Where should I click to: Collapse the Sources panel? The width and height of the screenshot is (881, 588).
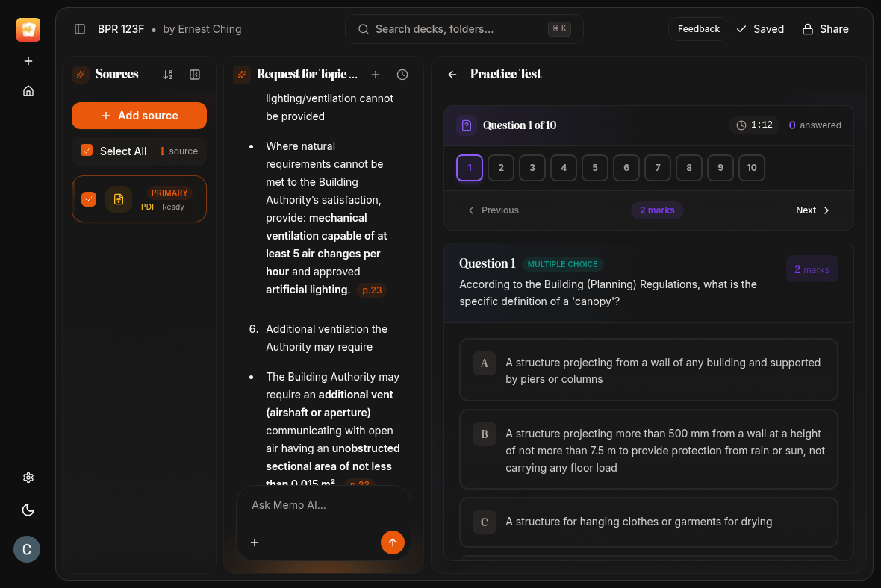point(195,75)
